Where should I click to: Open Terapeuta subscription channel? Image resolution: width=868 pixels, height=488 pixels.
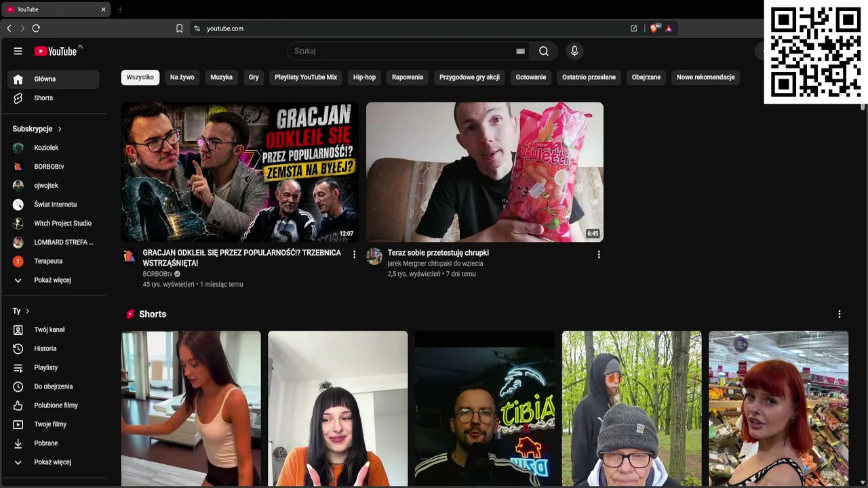pos(53,262)
